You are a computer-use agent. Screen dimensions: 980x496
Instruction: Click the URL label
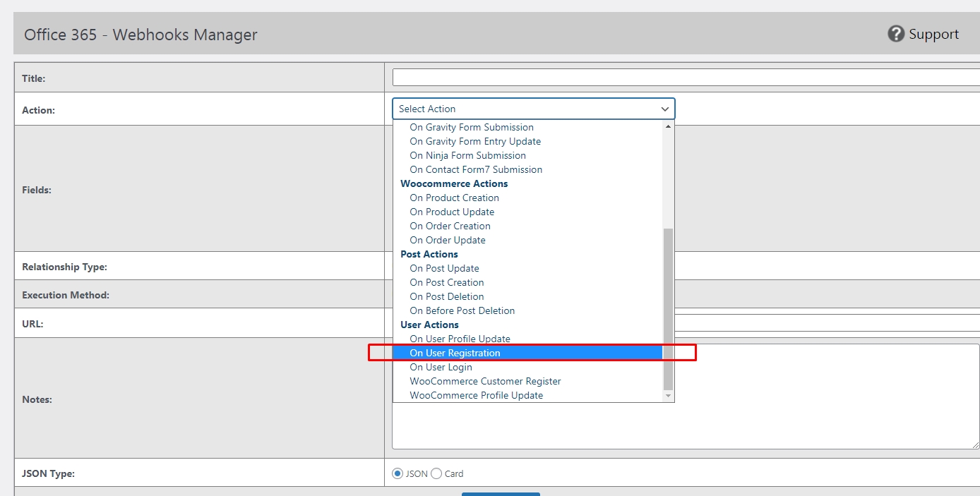coord(32,324)
